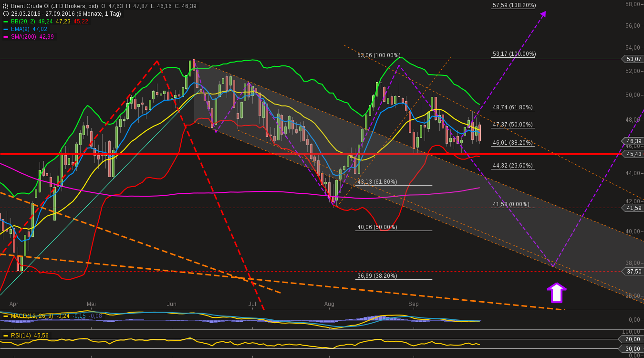Image resolution: width=644 pixels, height=358 pixels.
Task: Click the 50,00 price axis label
Action: pyautogui.click(x=633, y=95)
